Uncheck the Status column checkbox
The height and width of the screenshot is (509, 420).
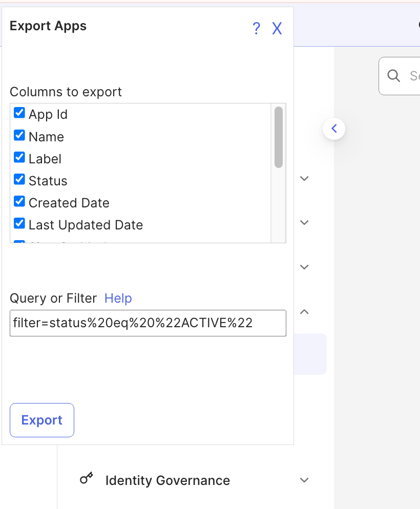(19, 180)
